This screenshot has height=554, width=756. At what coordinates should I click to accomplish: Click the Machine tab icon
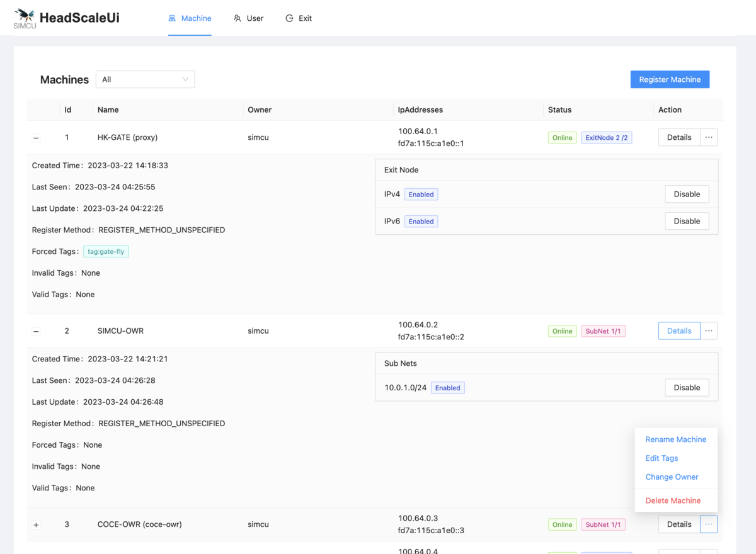click(x=172, y=18)
